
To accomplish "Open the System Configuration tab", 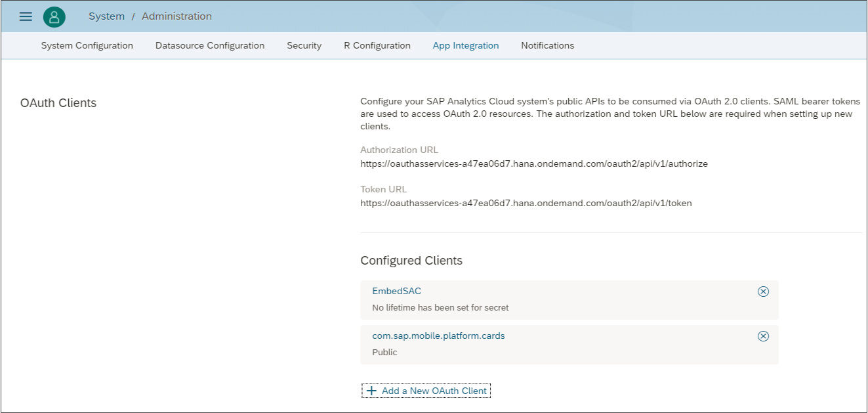I will [x=87, y=45].
